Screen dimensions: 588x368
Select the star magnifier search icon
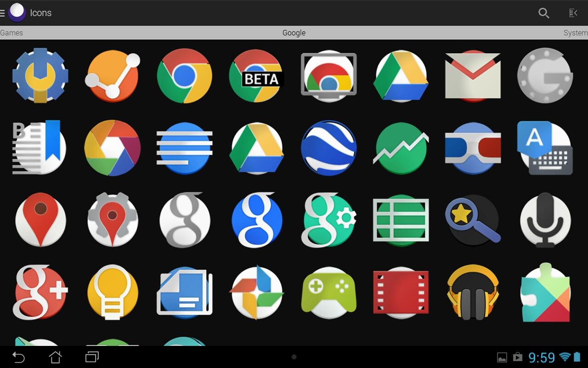point(473,220)
